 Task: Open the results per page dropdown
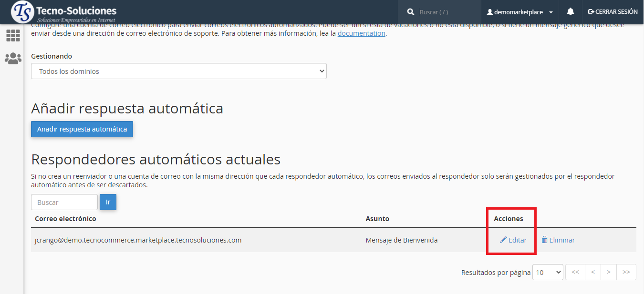point(548,272)
